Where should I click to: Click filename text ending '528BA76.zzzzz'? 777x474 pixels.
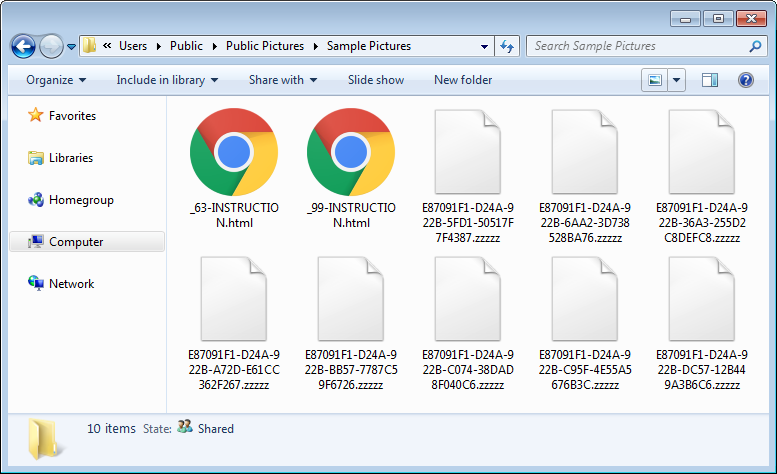[585, 222]
